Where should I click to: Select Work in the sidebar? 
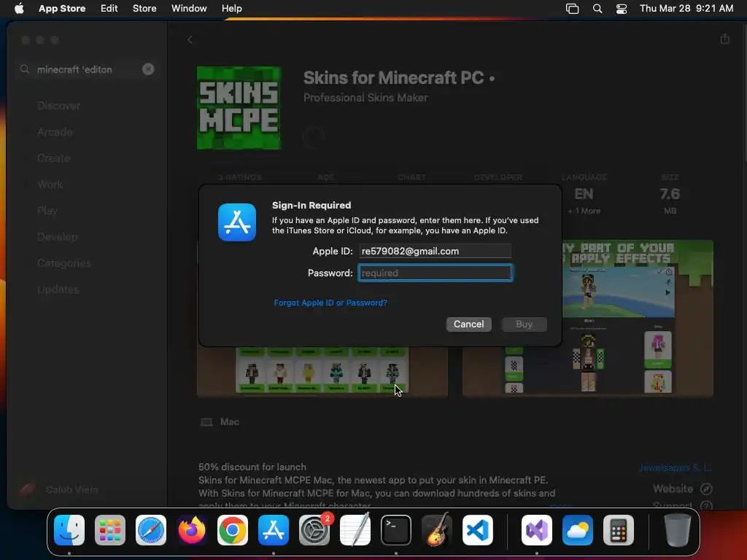[50, 184]
